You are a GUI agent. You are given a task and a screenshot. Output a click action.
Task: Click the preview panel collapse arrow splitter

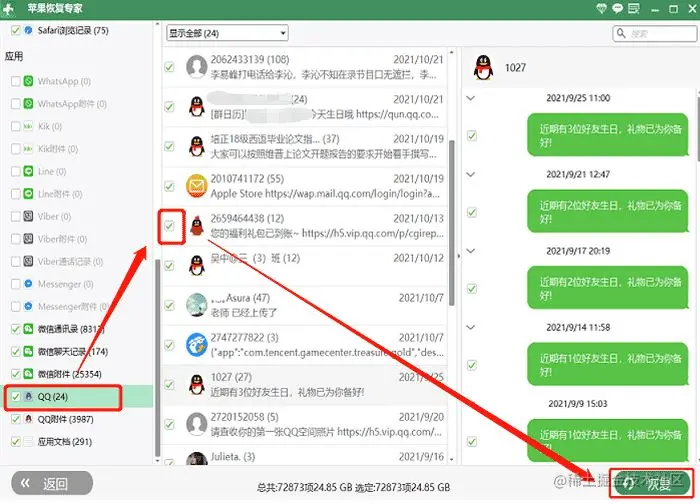coord(458,256)
